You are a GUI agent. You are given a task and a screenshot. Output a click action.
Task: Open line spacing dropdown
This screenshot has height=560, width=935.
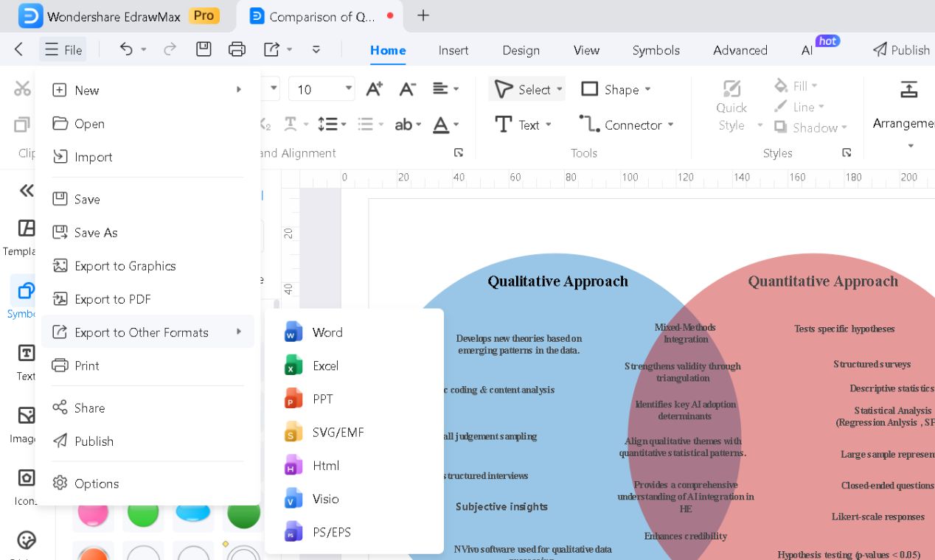[x=332, y=125]
